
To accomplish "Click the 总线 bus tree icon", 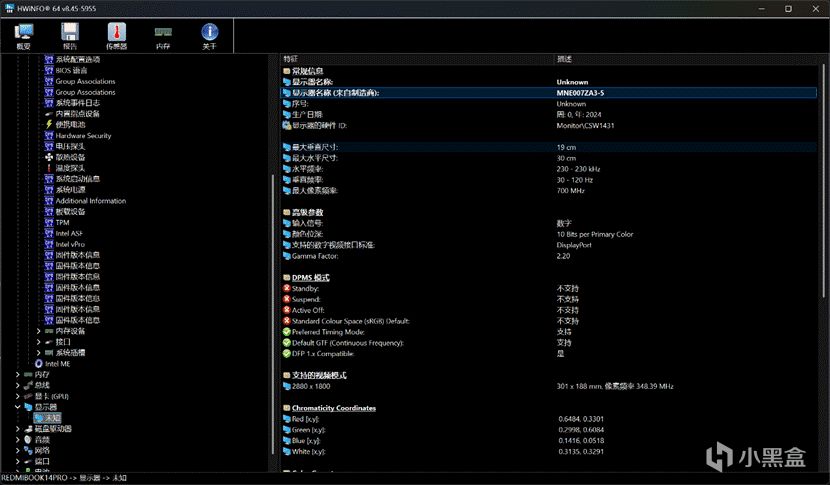I will pyautogui.click(x=28, y=385).
